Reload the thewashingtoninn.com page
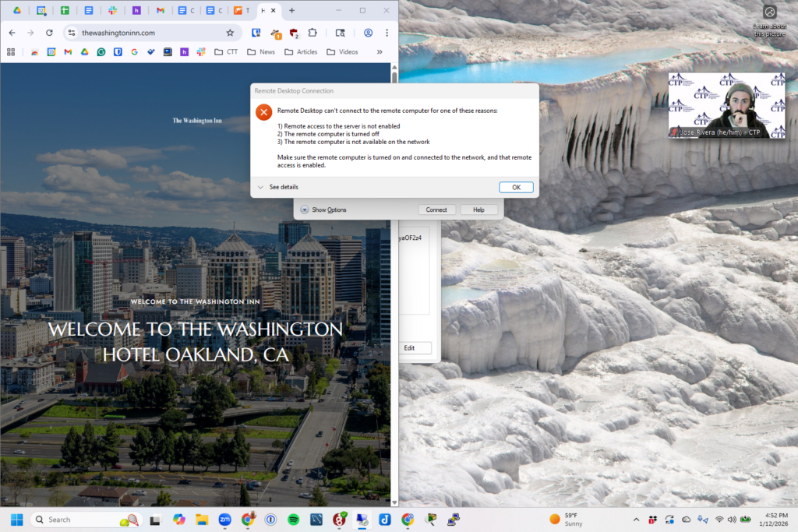Image resolution: width=798 pixels, height=532 pixels. (49, 33)
